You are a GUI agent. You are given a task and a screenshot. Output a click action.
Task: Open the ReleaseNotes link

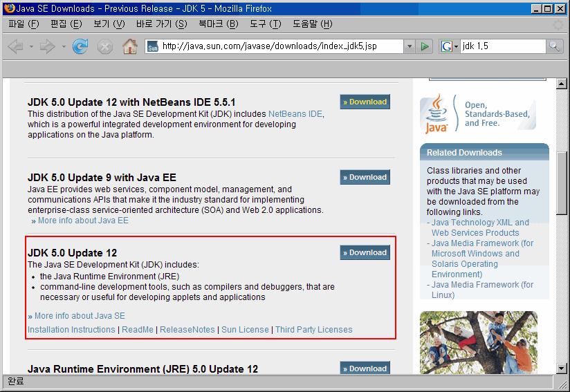(x=187, y=330)
